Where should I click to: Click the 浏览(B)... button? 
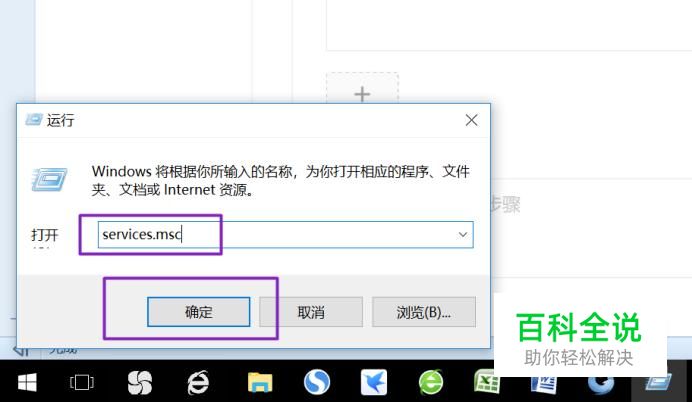(x=424, y=312)
